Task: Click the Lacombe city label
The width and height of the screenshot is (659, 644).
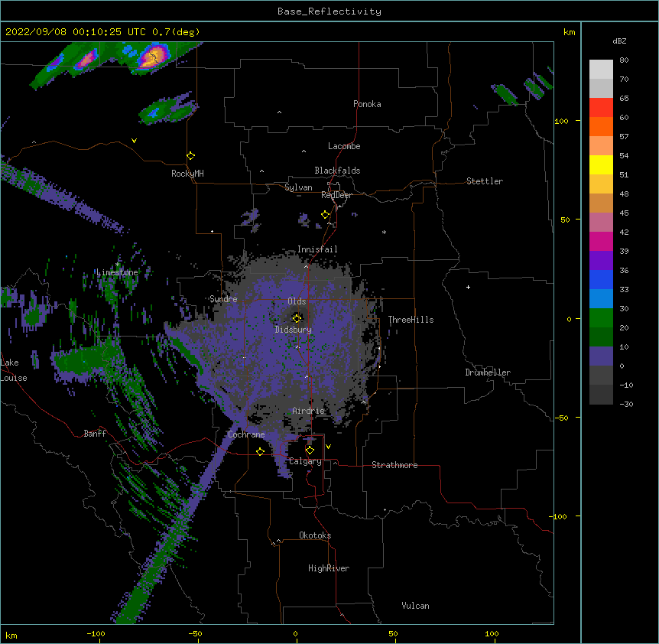Action: tap(344, 146)
